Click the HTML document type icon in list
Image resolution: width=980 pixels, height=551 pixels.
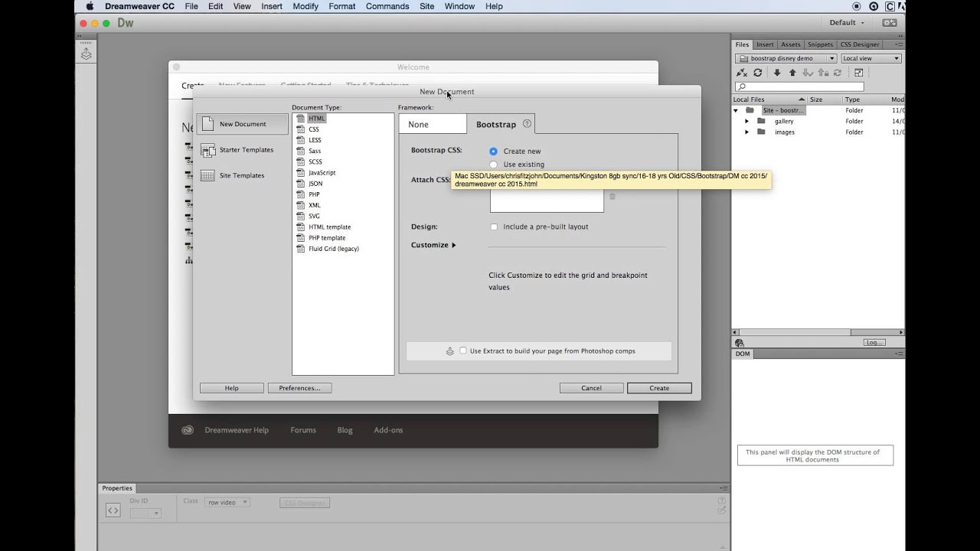pos(302,119)
